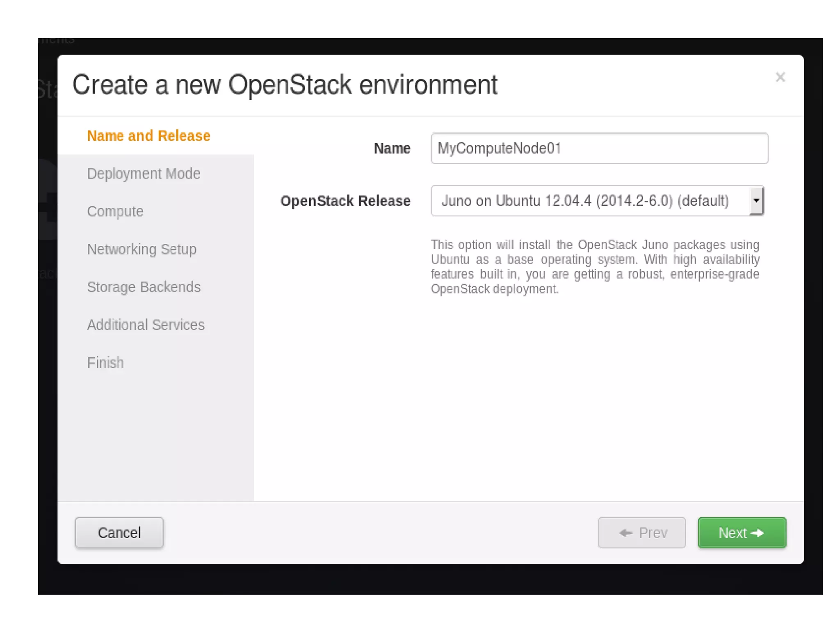Click the Create a new OpenStack environment title
840x630 pixels.
coord(285,85)
